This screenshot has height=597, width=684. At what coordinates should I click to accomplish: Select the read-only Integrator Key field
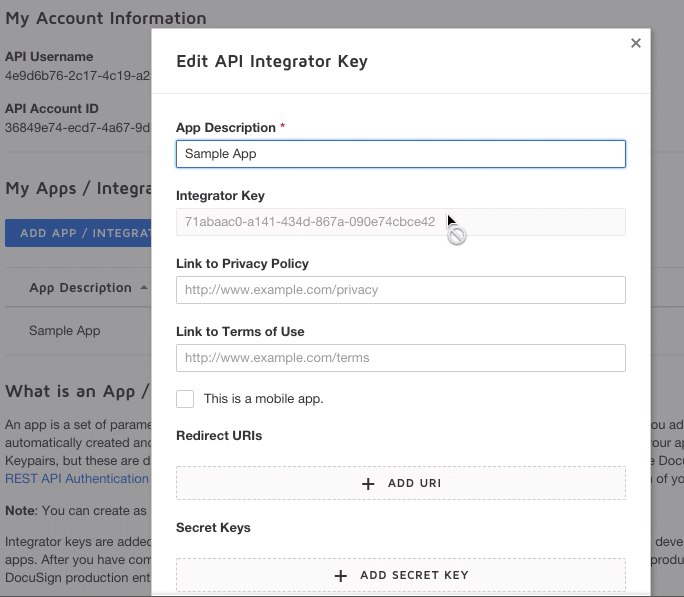pyautogui.click(x=400, y=222)
